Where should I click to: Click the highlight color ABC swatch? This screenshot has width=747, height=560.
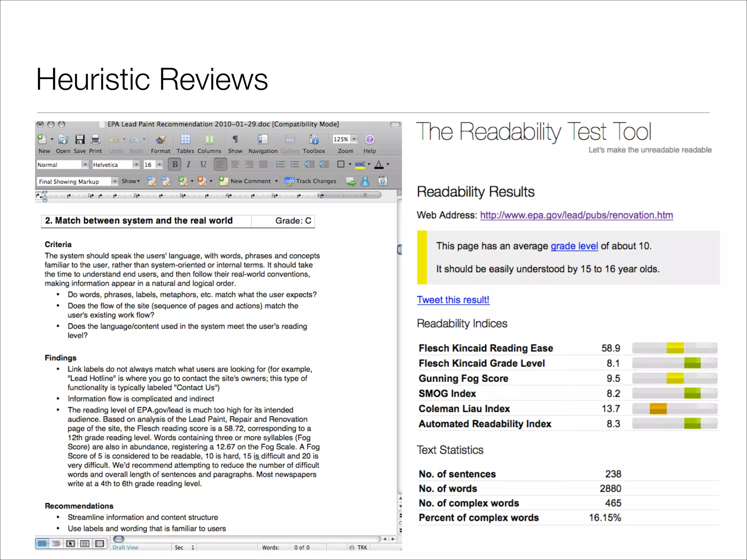coord(360,164)
